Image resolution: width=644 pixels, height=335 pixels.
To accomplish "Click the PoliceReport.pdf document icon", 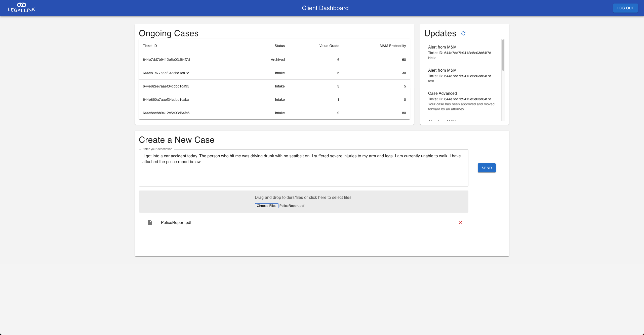I will (150, 223).
